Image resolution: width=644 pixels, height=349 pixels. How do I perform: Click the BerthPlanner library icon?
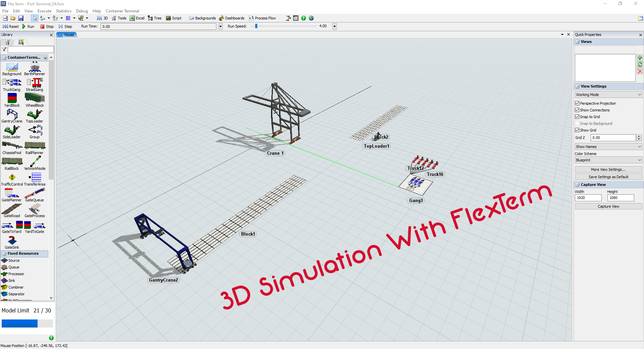(x=35, y=67)
